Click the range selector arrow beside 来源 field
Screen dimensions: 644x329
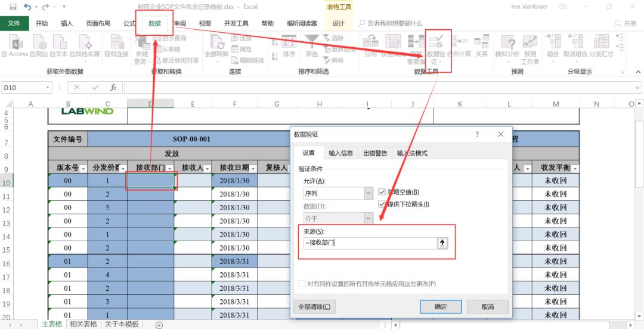click(442, 243)
